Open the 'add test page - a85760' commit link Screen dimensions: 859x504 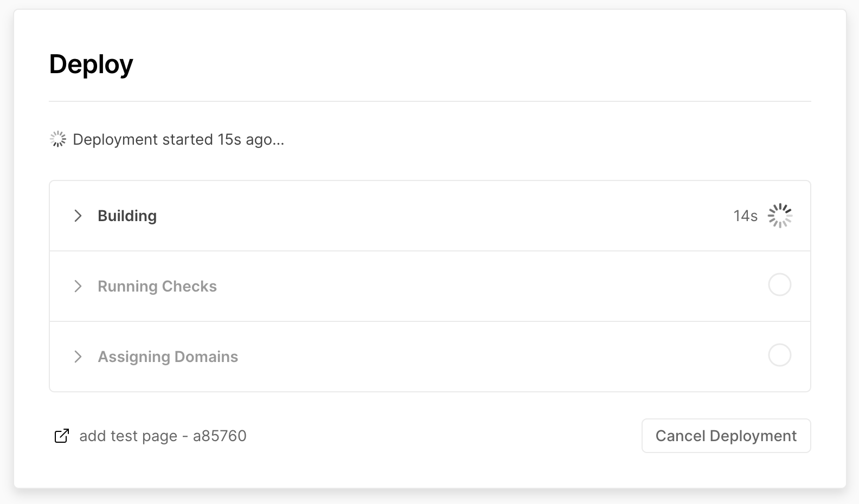click(x=163, y=436)
